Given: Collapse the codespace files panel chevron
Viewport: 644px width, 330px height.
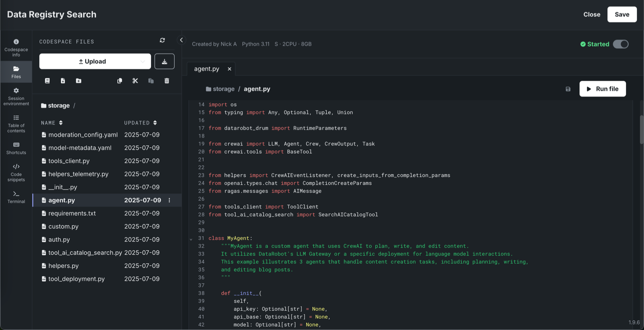Looking at the screenshot, I should (x=182, y=40).
